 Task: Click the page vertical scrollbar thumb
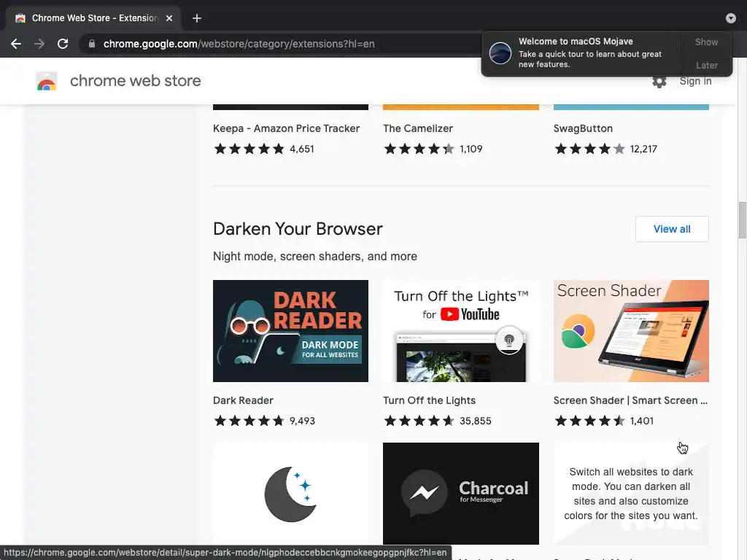(742, 220)
